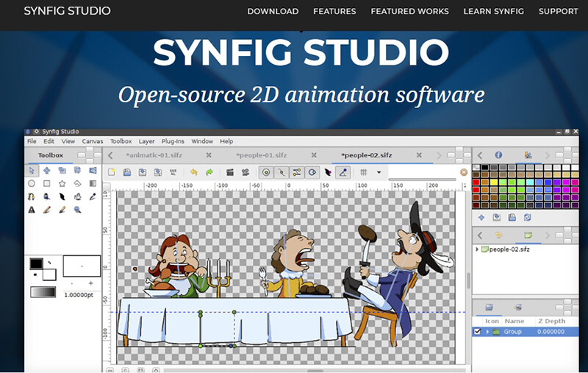This screenshot has width=588, height=373.
Task: Switch to the *animatic-01.sifz tab
Action: [154, 155]
